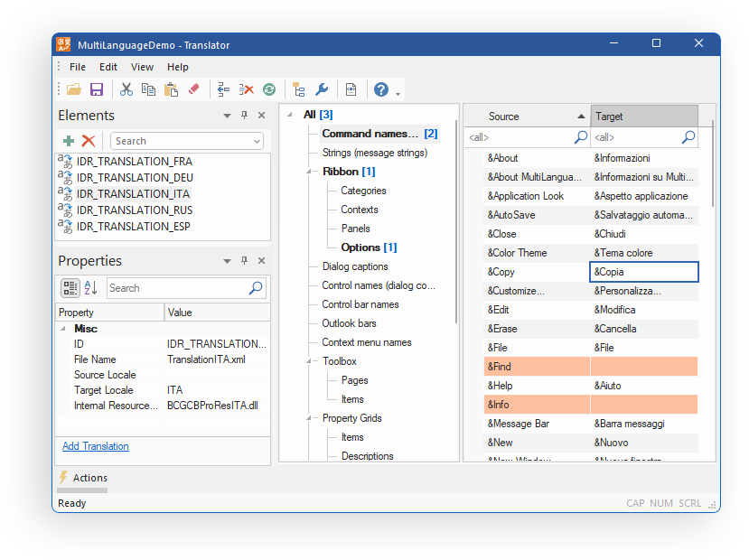Click the &Copy target translation cell
Screen dimensions: 749x560
643,271
